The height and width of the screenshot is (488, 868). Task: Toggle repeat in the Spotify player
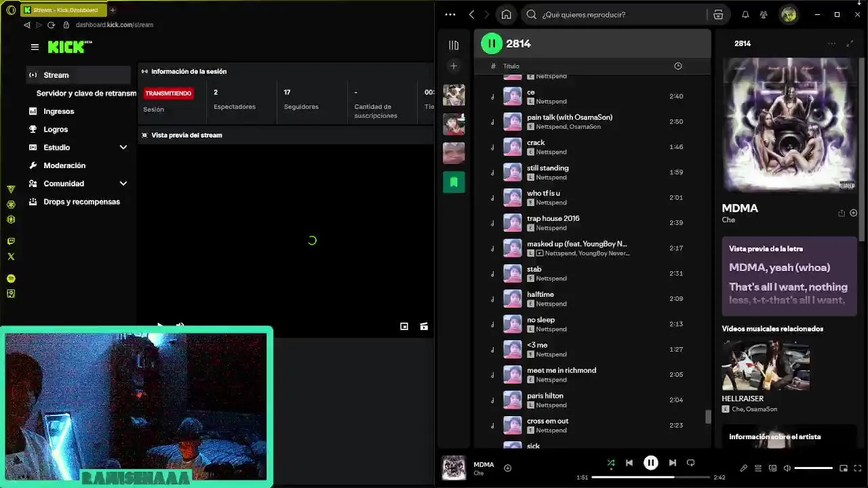click(690, 463)
